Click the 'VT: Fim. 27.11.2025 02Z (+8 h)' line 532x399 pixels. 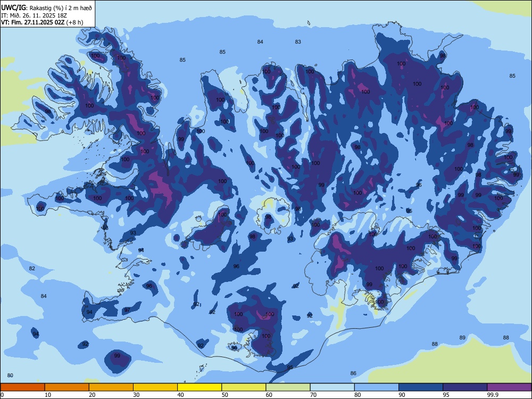click(x=42, y=22)
